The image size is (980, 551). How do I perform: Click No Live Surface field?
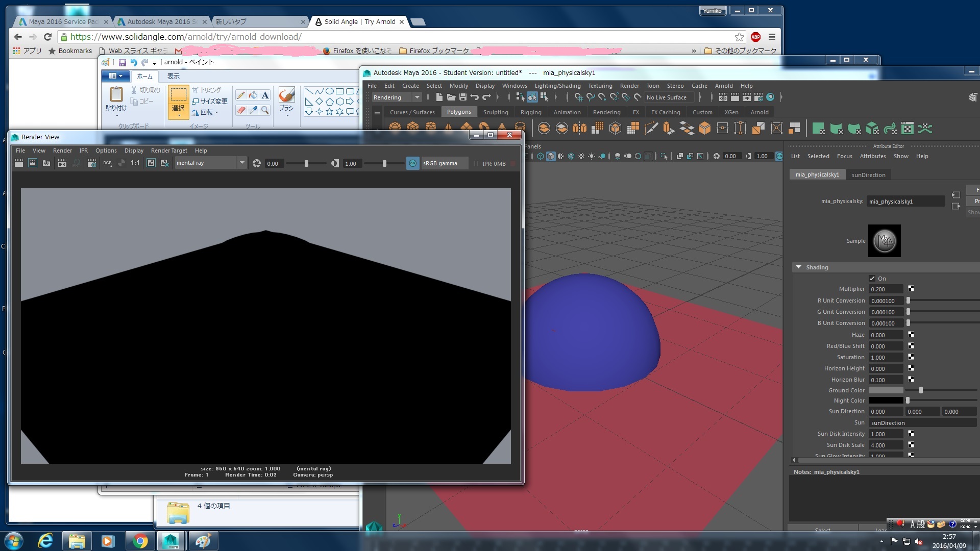pos(669,97)
